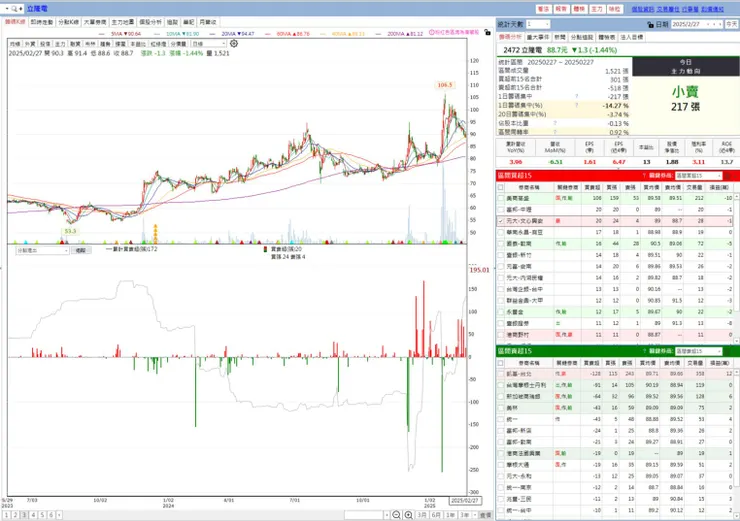The width and height of the screenshot is (740, 521).
Task: Click the magnifier search icon beside 立隆電
Action: (15, 8)
